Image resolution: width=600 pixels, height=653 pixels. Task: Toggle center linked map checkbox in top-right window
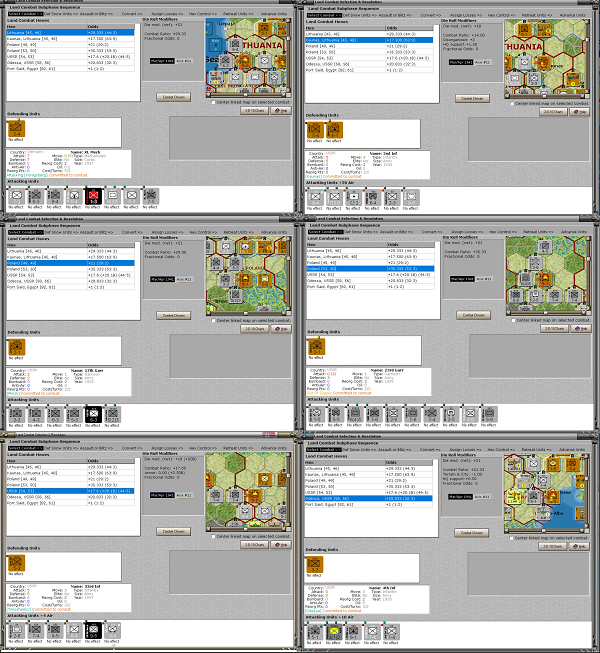tap(513, 103)
